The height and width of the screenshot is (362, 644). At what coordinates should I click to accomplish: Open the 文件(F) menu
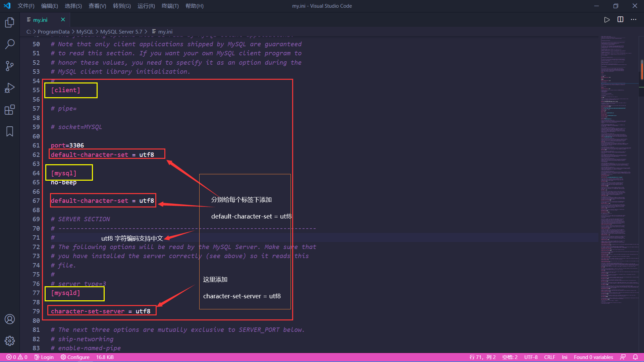click(26, 6)
